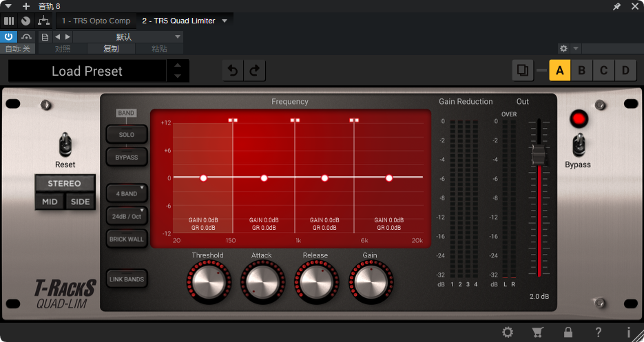This screenshot has width=644, height=342.
Task: Enable band SOLO
Action: [127, 135]
